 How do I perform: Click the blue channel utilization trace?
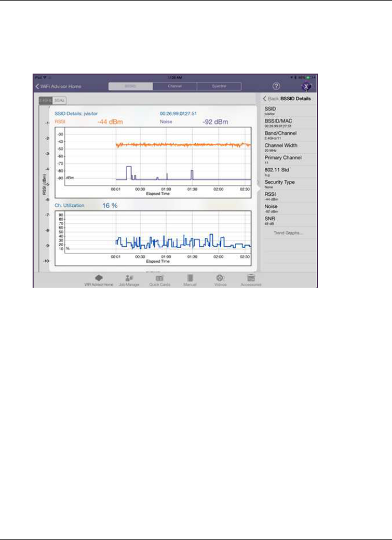pos(183,242)
